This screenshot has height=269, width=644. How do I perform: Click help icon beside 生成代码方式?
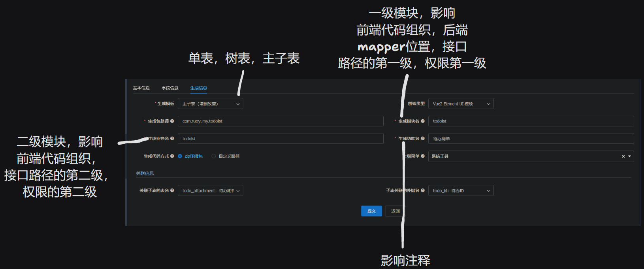(172, 156)
